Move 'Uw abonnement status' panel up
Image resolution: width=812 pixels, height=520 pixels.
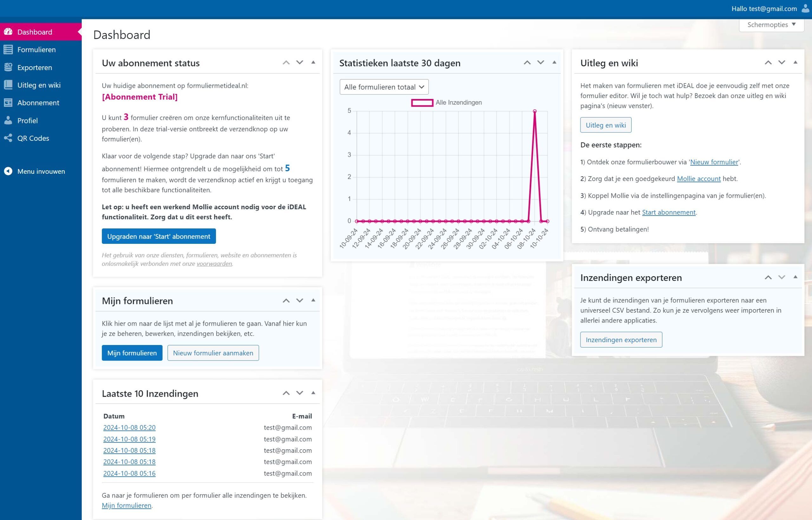pyautogui.click(x=286, y=62)
